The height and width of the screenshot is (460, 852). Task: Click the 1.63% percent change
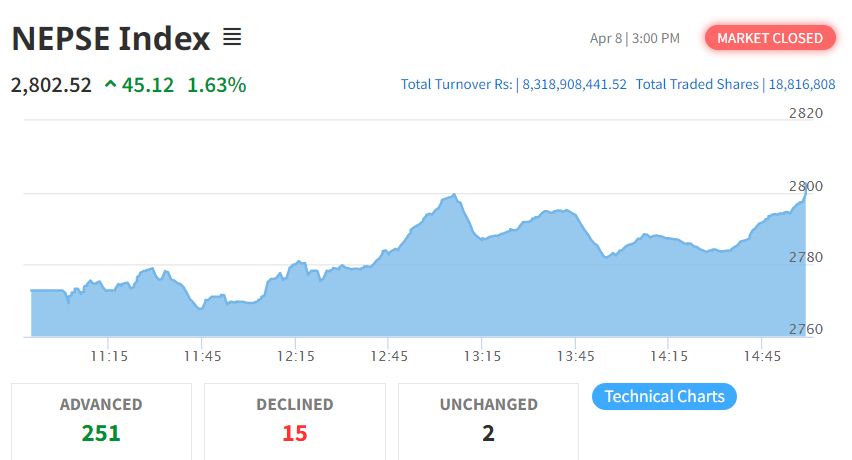point(217,85)
